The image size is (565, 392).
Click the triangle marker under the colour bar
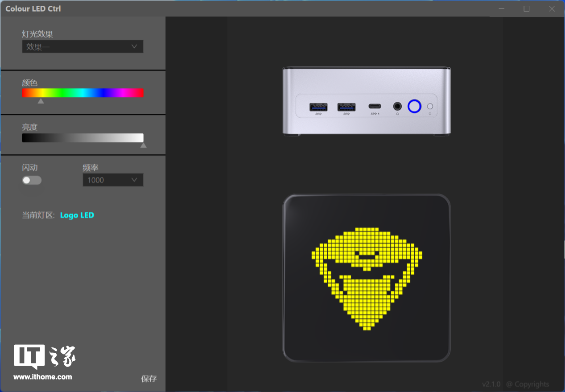coord(41,101)
